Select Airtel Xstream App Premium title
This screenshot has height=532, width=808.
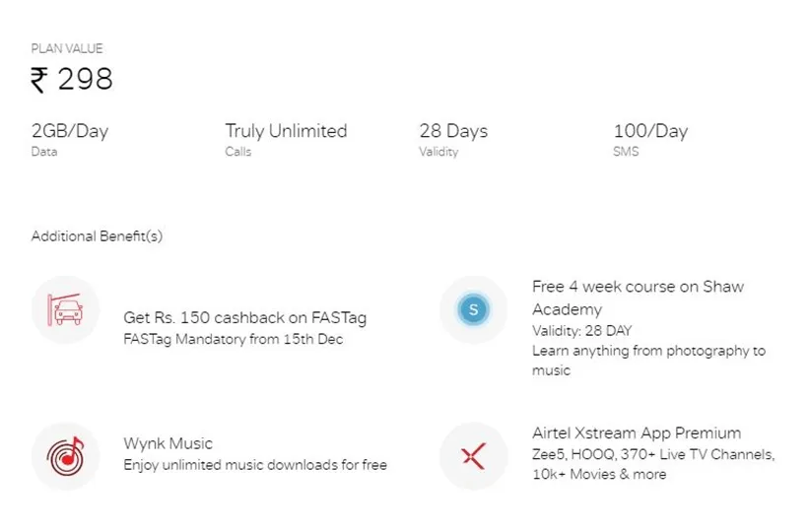pyautogui.click(x=637, y=433)
